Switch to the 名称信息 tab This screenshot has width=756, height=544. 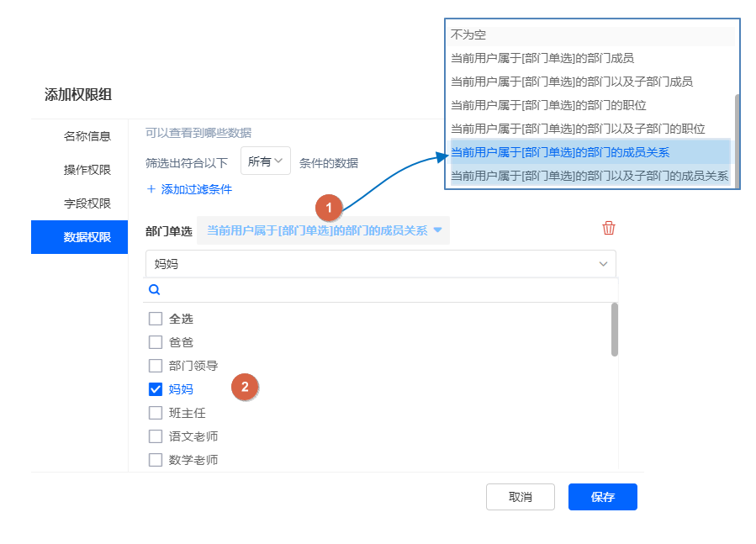(x=87, y=136)
